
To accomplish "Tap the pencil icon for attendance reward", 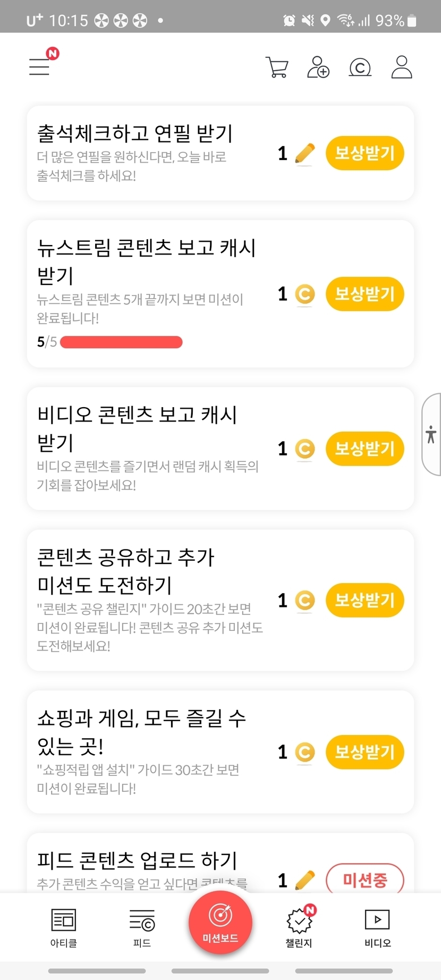I will (304, 154).
